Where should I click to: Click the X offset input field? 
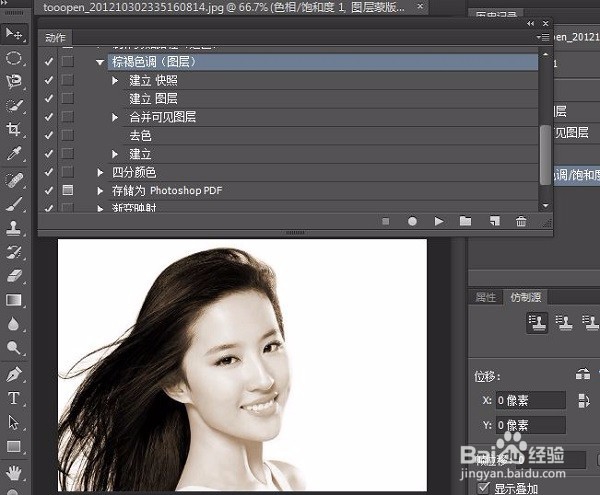531,401
